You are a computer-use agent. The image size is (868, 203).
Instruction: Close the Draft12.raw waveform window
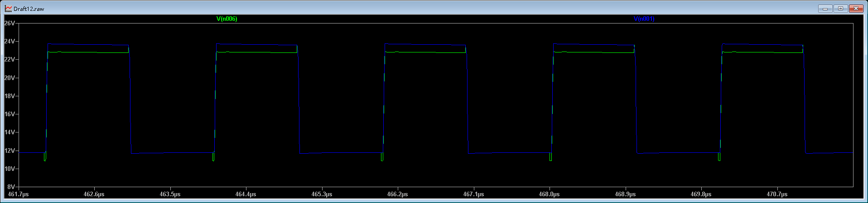click(856, 9)
